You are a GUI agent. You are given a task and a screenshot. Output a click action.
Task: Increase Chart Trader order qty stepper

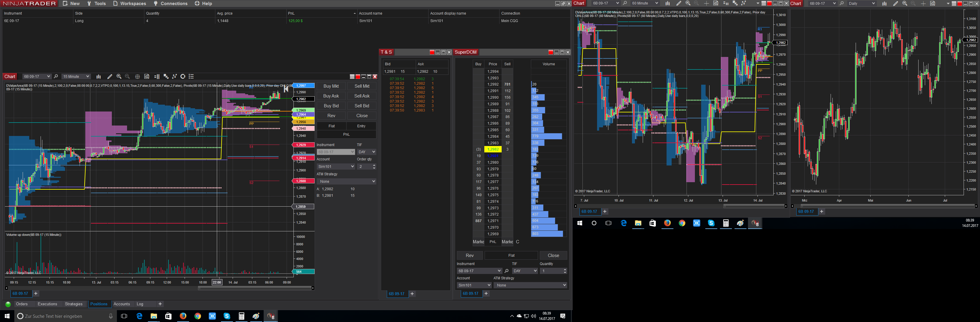pyautogui.click(x=374, y=165)
